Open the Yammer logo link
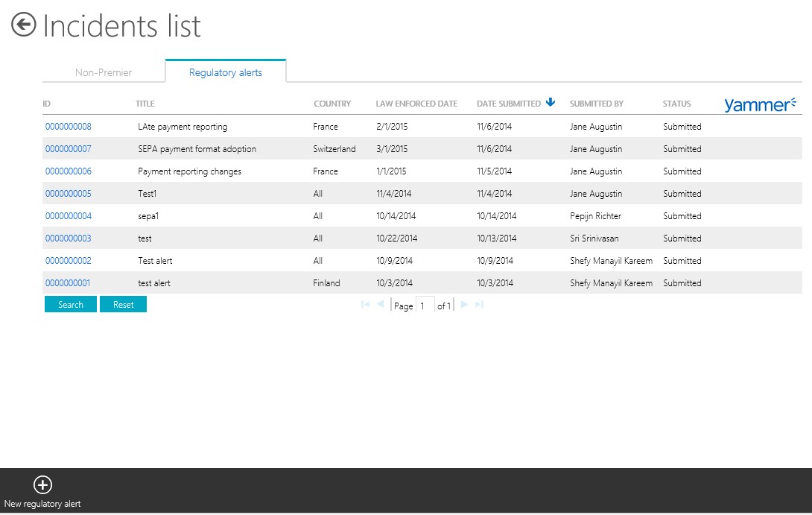 (760, 104)
